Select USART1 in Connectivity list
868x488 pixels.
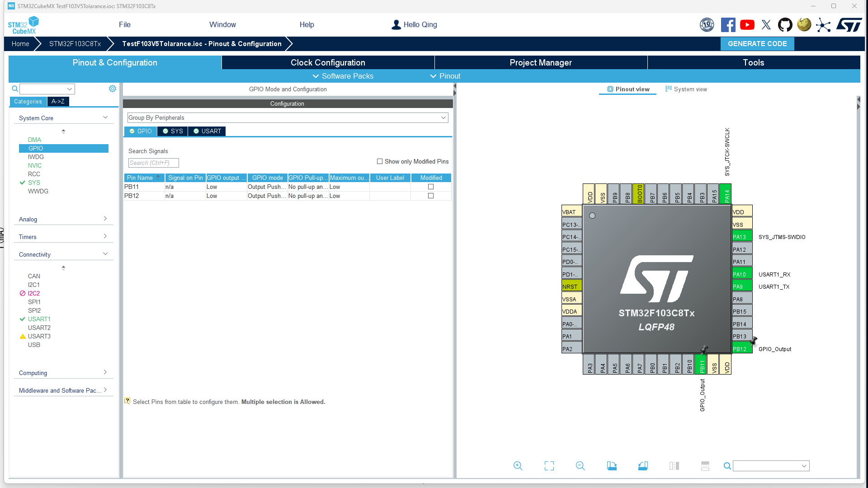click(39, 319)
